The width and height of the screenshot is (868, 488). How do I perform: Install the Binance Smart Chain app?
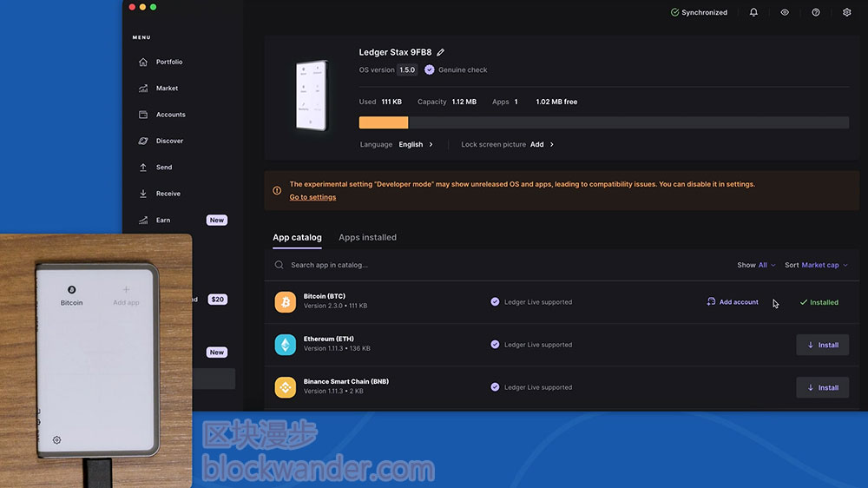coord(823,388)
